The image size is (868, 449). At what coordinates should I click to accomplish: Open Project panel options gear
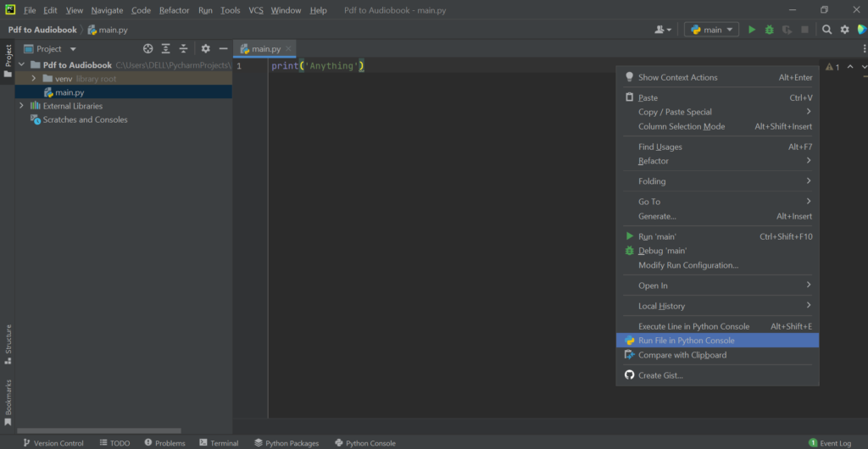(205, 48)
